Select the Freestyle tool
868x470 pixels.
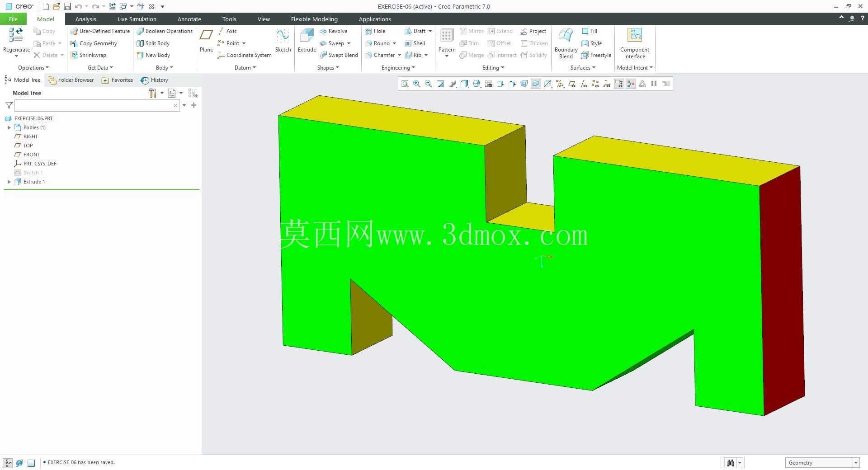(596, 55)
